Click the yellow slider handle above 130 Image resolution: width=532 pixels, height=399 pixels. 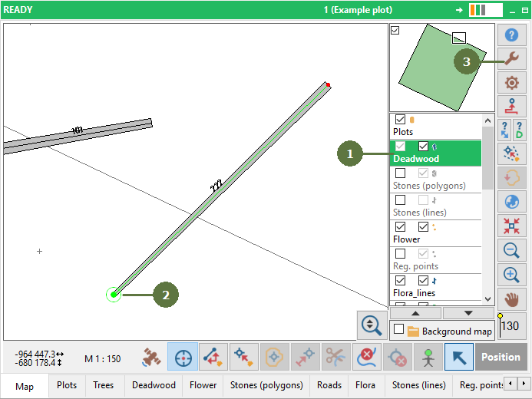click(501, 315)
